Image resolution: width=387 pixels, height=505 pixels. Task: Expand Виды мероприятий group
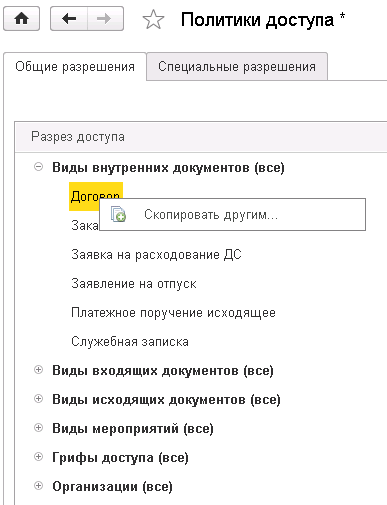[39, 428]
